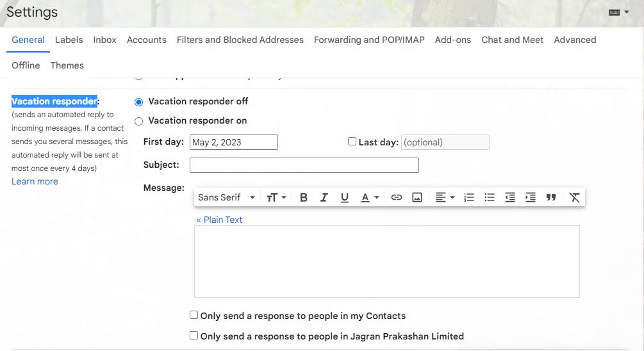
Task: Remove formatting from message text
Action: click(574, 197)
